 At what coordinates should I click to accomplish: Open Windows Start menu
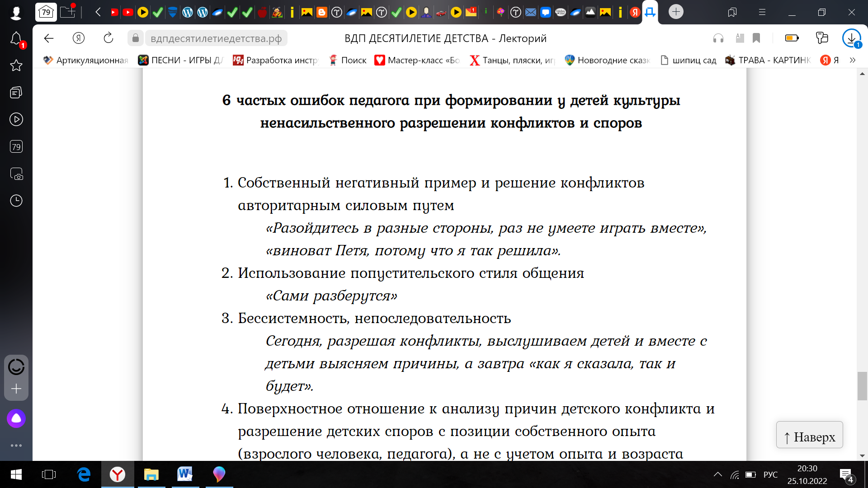point(16,474)
